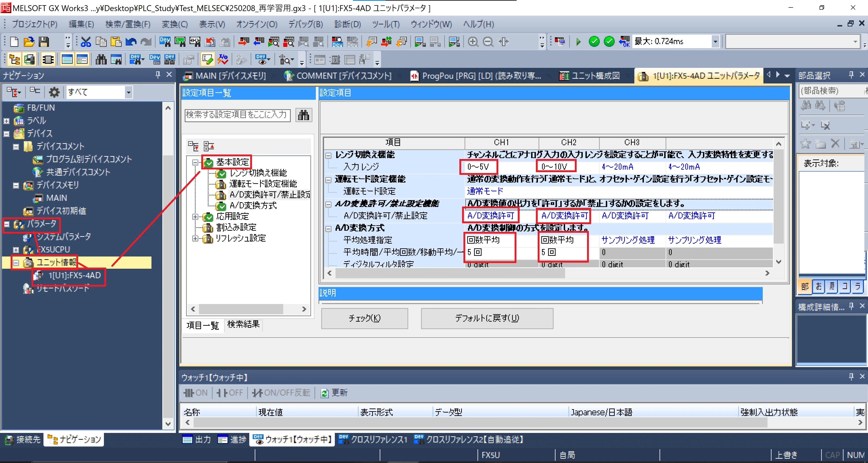The width and height of the screenshot is (868, 463).
Task: Open the プロジェクト(P) menu
Action: (x=35, y=24)
